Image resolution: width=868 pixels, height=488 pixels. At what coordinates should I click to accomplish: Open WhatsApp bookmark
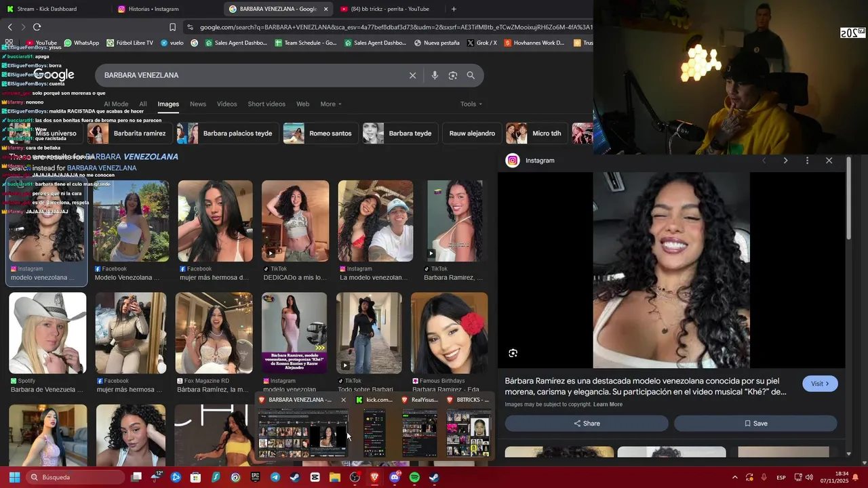(81, 43)
